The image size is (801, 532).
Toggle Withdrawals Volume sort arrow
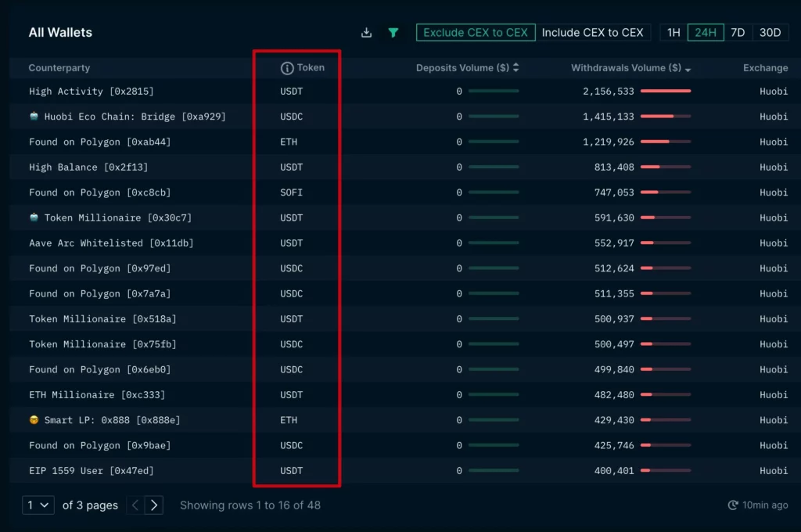(688, 70)
